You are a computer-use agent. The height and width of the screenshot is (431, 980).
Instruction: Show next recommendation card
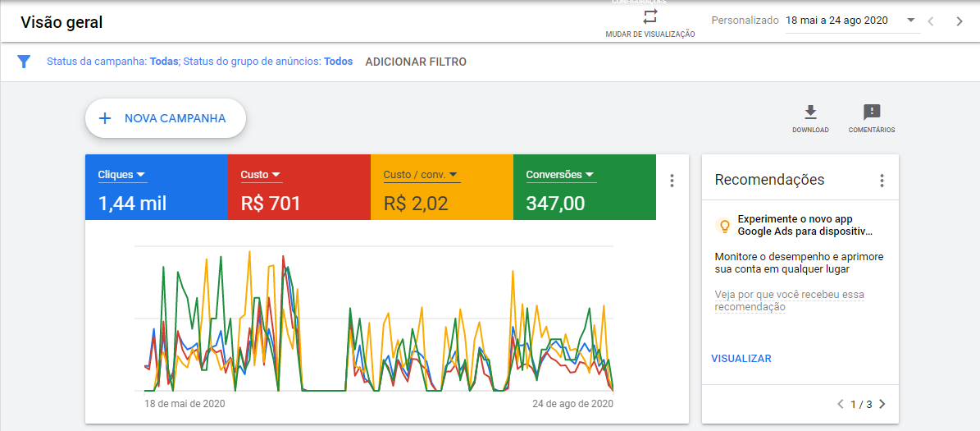coord(882,404)
